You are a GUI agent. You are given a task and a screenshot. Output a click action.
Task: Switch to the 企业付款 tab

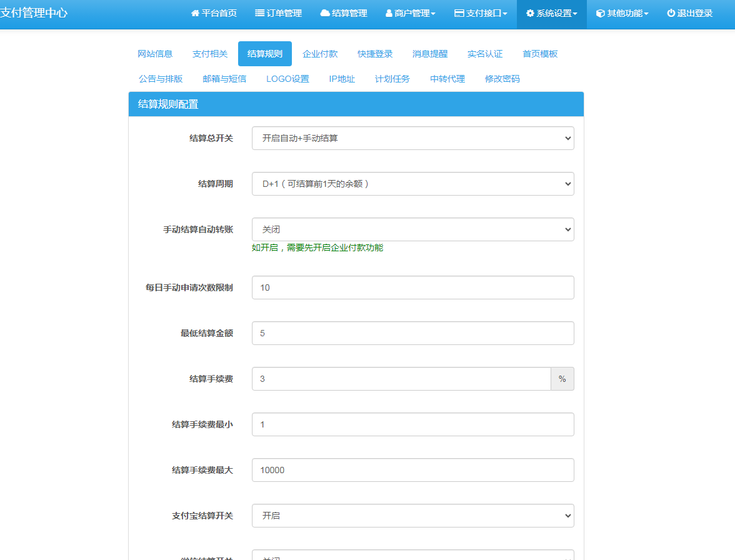[x=319, y=54]
